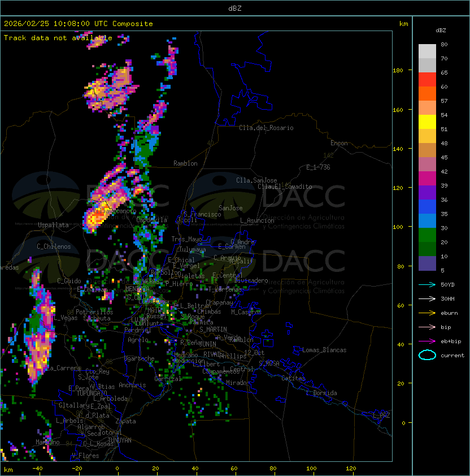
Task: Click the 'eb+bip' legend label
Action: click(451, 341)
